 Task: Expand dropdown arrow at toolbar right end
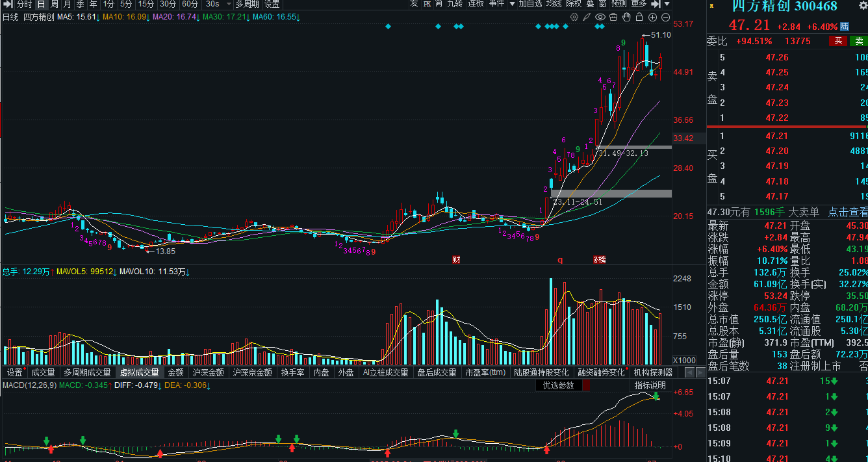click(667, 4)
